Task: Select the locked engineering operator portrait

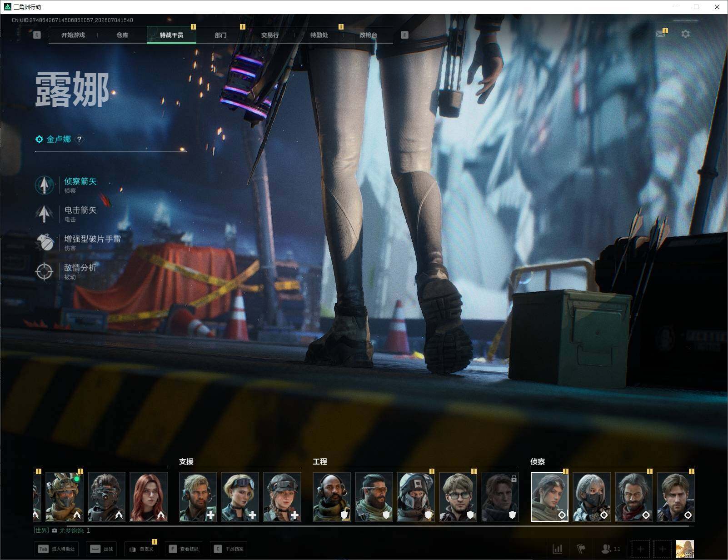Action: coord(500,497)
